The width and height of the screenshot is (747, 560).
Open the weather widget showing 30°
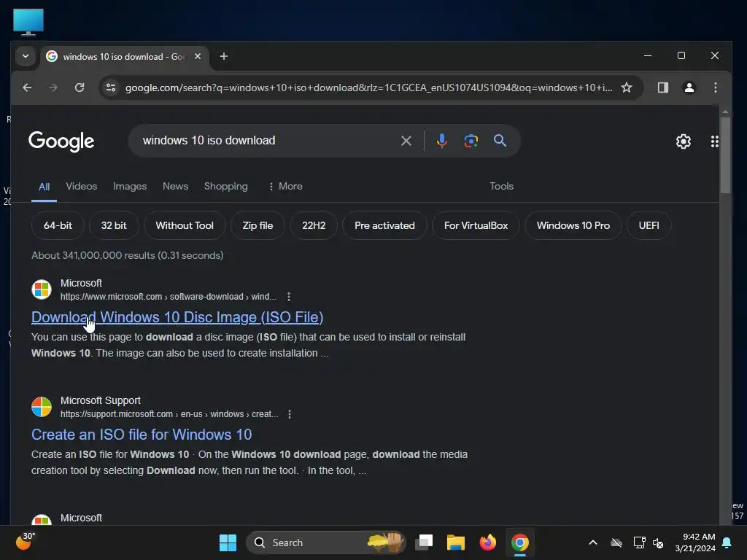25,542
